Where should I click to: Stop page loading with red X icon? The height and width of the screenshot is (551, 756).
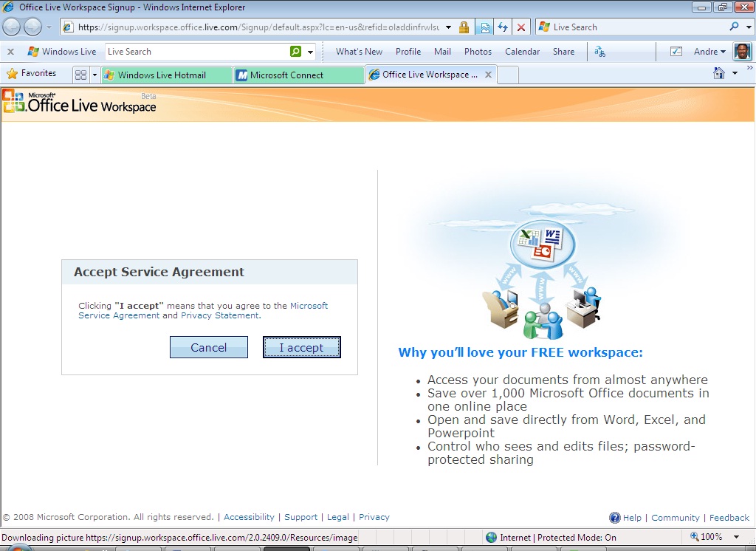tap(521, 27)
